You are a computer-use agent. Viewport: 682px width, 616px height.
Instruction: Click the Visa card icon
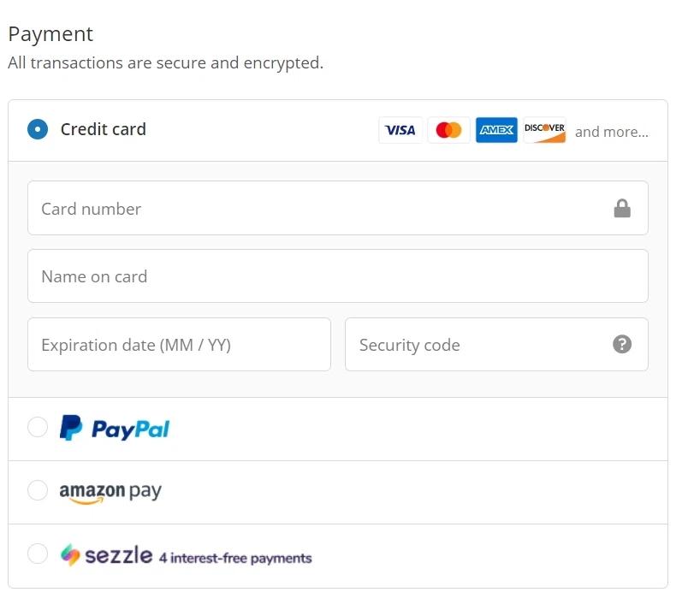coord(400,130)
